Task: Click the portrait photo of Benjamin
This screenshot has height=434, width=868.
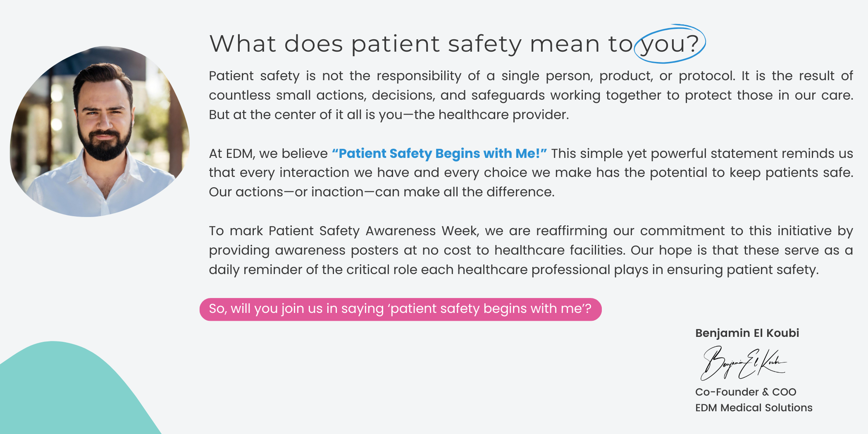Action: 99,132
